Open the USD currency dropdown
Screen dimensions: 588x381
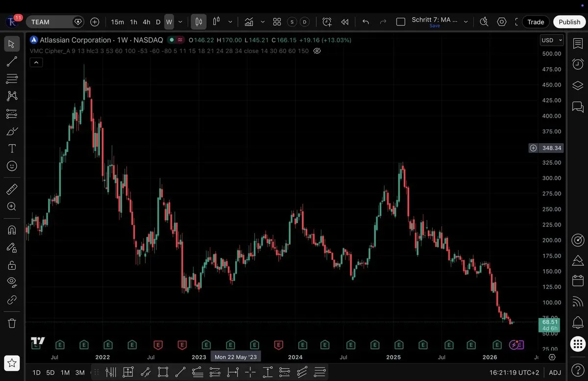(551, 40)
